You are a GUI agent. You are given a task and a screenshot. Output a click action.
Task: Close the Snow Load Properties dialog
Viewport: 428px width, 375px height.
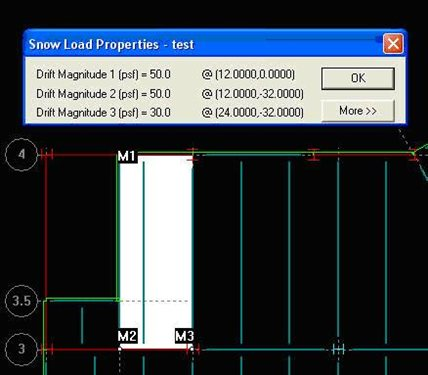[x=393, y=44]
